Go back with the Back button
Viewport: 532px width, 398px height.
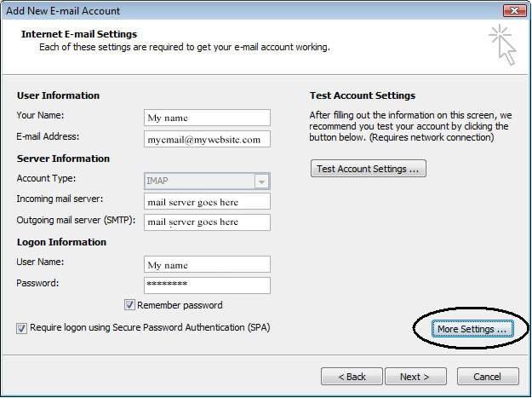coord(352,376)
